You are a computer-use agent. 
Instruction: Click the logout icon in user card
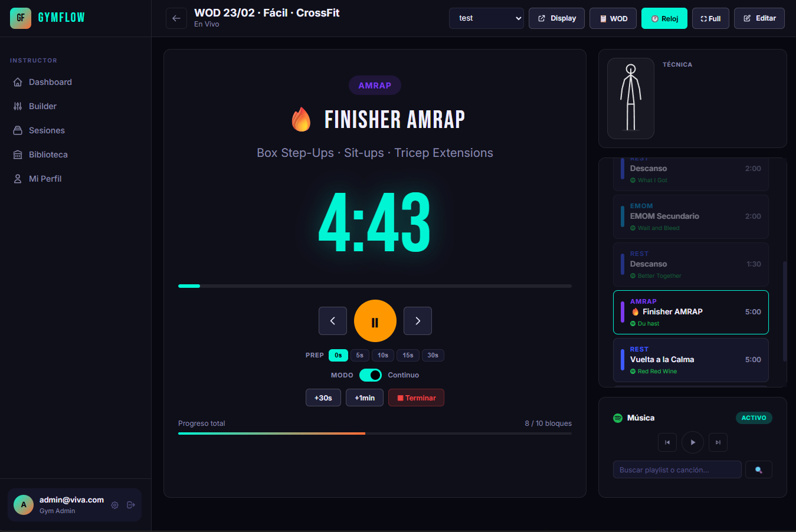131,505
